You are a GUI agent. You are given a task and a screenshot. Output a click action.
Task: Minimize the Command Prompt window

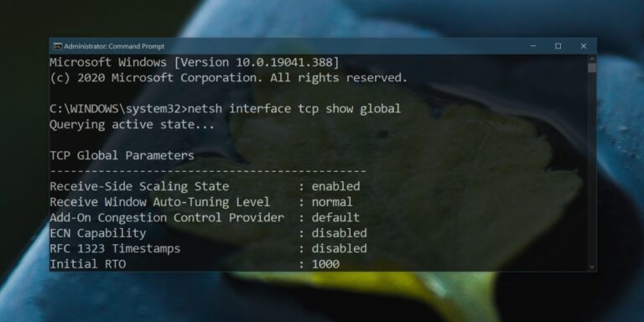pos(533,46)
